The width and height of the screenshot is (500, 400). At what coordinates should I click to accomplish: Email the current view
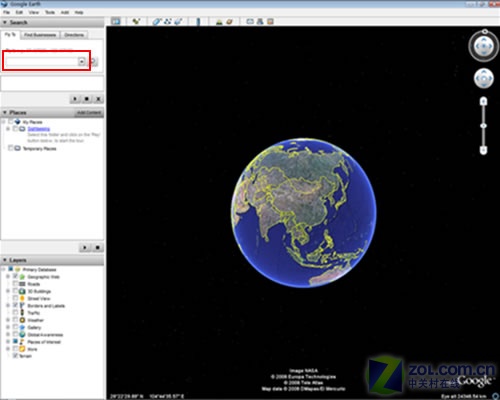point(250,22)
